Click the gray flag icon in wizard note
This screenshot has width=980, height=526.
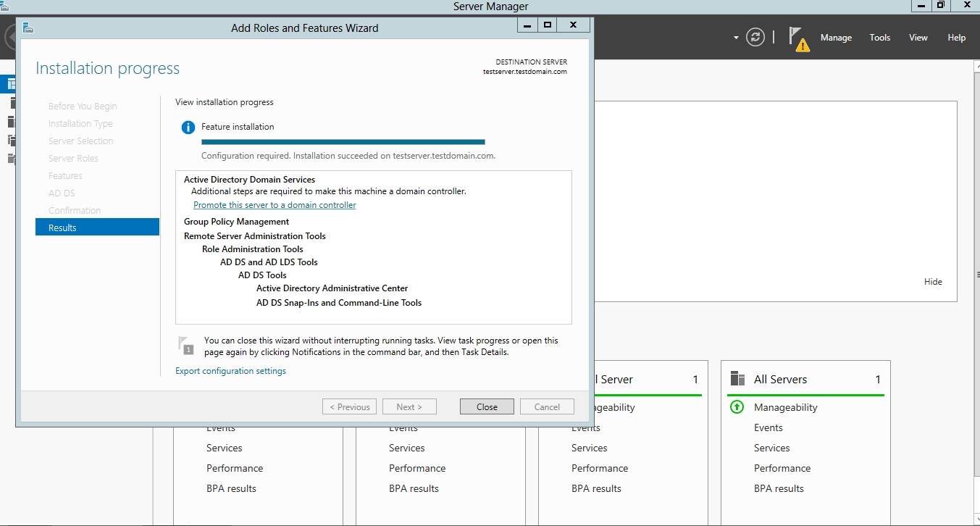(x=186, y=345)
